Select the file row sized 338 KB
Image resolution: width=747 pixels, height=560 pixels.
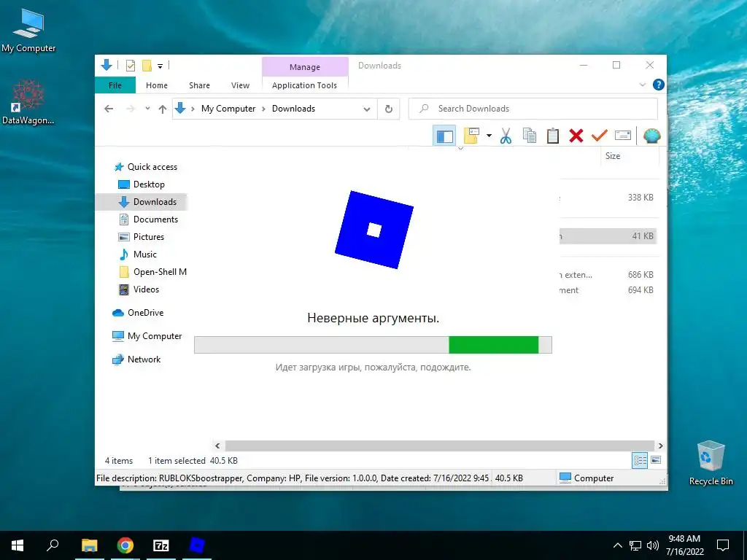point(608,198)
